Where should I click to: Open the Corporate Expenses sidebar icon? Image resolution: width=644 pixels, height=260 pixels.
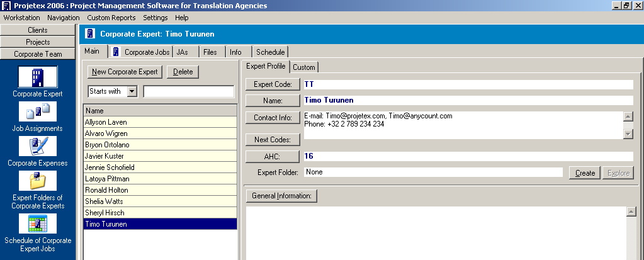click(38, 147)
